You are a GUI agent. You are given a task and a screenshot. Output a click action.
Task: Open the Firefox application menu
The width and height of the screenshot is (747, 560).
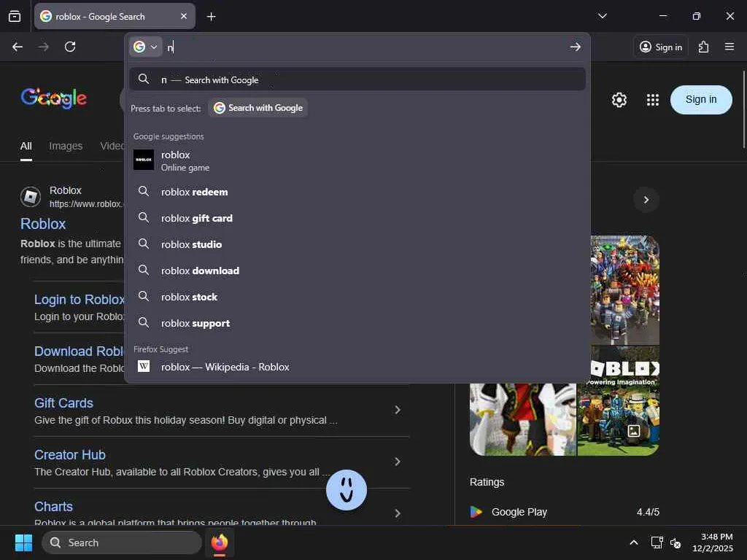coord(729,47)
